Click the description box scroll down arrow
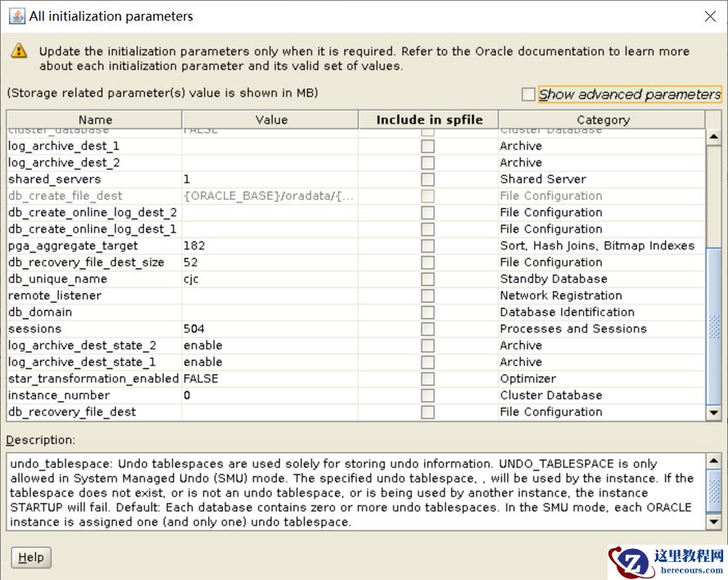Viewport: 728px width, 580px height. click(713, 522)
